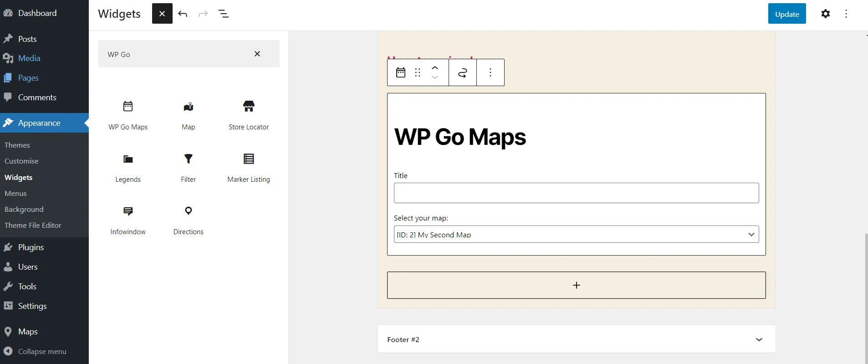
Task: Insert the Map block
Action: [189, 116]
